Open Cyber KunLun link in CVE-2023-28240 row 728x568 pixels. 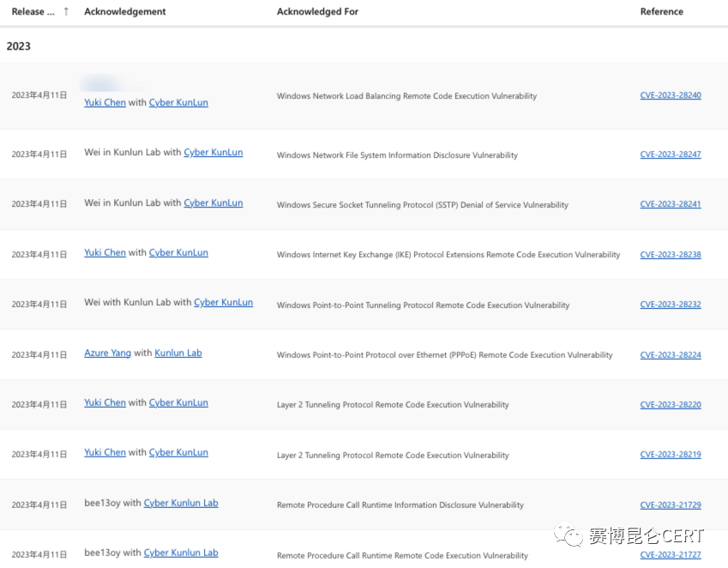click(178, 103)
